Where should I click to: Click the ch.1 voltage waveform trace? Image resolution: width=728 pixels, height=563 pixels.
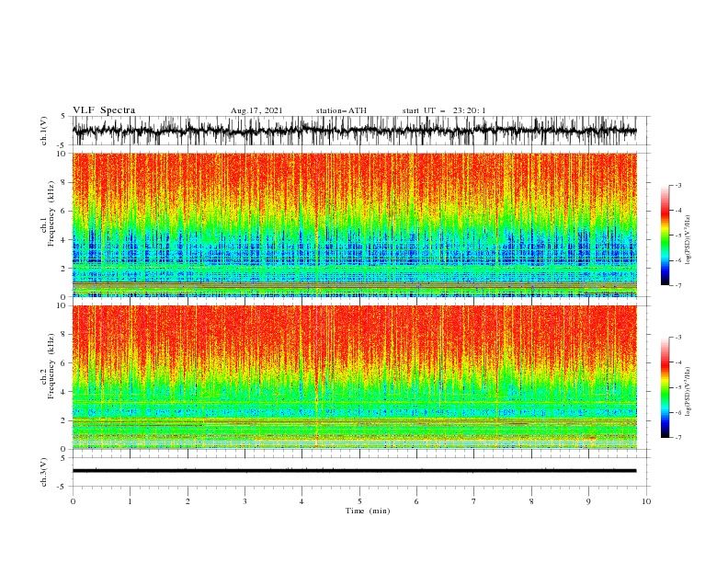[x=354, y=131]
